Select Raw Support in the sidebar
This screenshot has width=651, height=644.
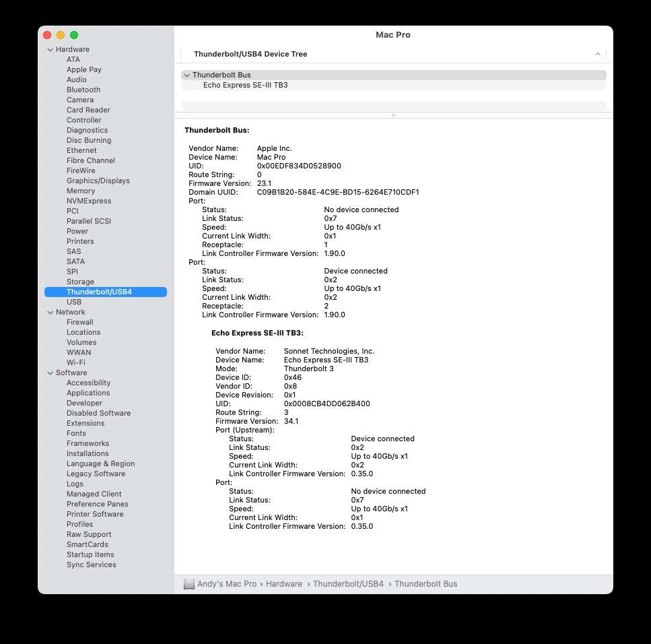click(x=89, y=534)
